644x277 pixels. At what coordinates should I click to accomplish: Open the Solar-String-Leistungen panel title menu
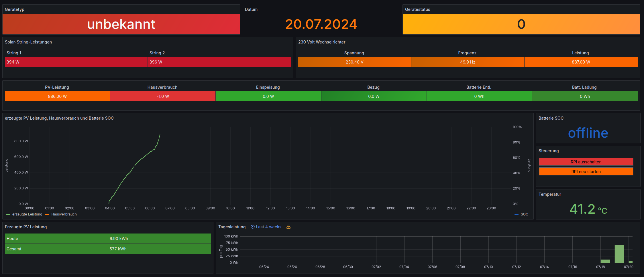tap(28, 42)
